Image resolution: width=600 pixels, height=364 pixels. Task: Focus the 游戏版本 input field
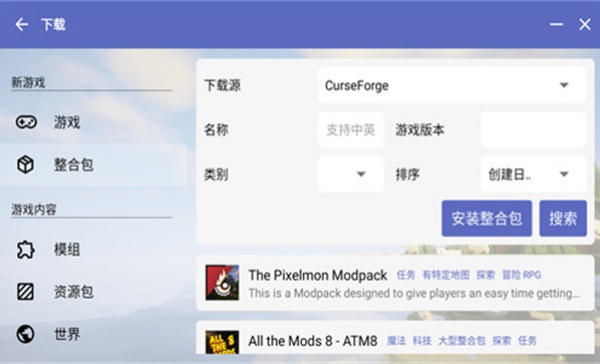click(533, 130)
